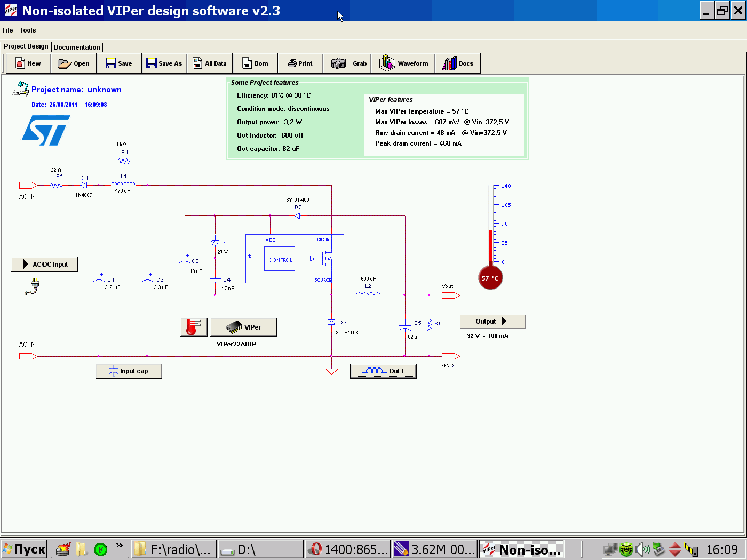Click the AC/DC Input button
The image size is (747, 560).
point(45,265)
